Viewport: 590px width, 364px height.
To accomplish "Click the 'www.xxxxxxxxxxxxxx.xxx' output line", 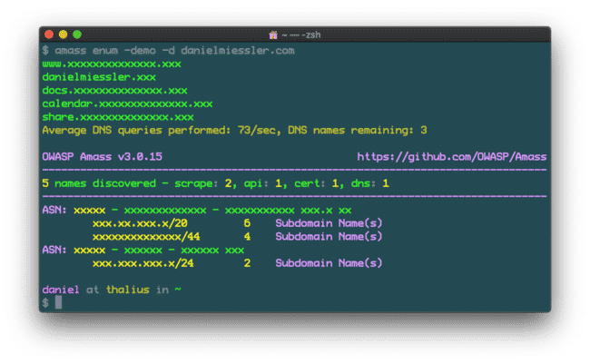I will pyautogui.click(x=112, y=64).
